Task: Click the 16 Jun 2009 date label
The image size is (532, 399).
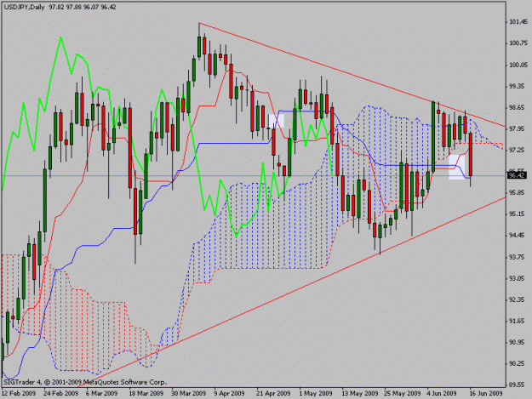Action: [x=486, y=394]
